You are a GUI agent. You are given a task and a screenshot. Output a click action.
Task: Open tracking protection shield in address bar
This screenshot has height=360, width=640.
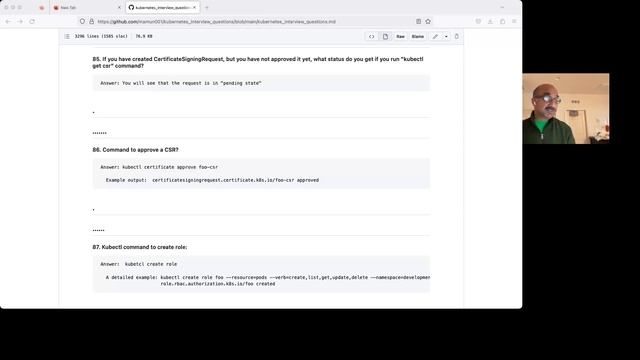coord(82,21)
